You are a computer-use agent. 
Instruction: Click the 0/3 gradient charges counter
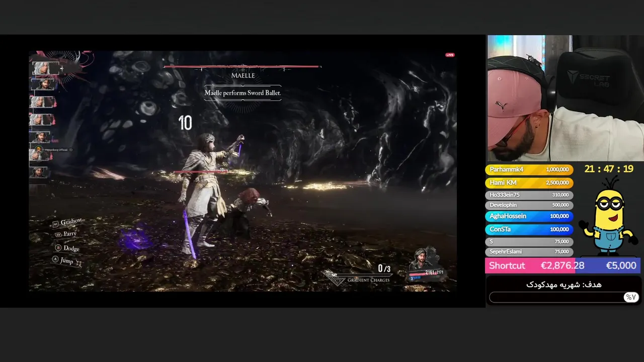coord(384,269)
